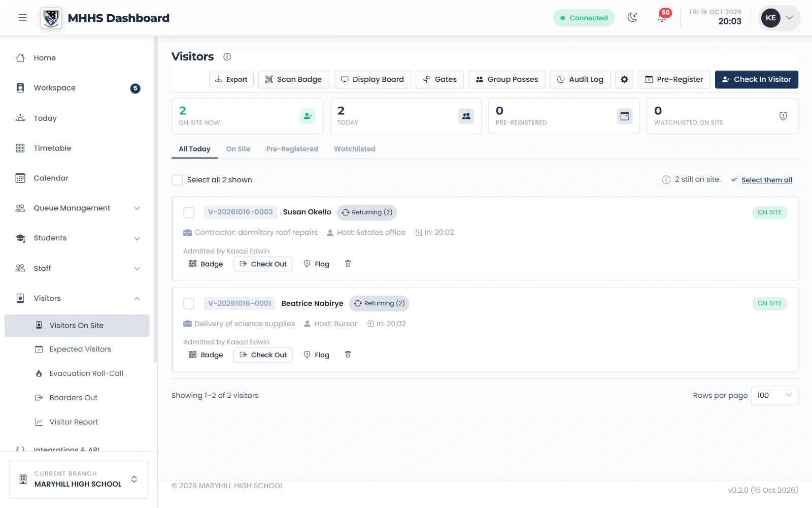Switch to the Watchlisted tab
The image size is (812, 508).
(x=355, y=149)
